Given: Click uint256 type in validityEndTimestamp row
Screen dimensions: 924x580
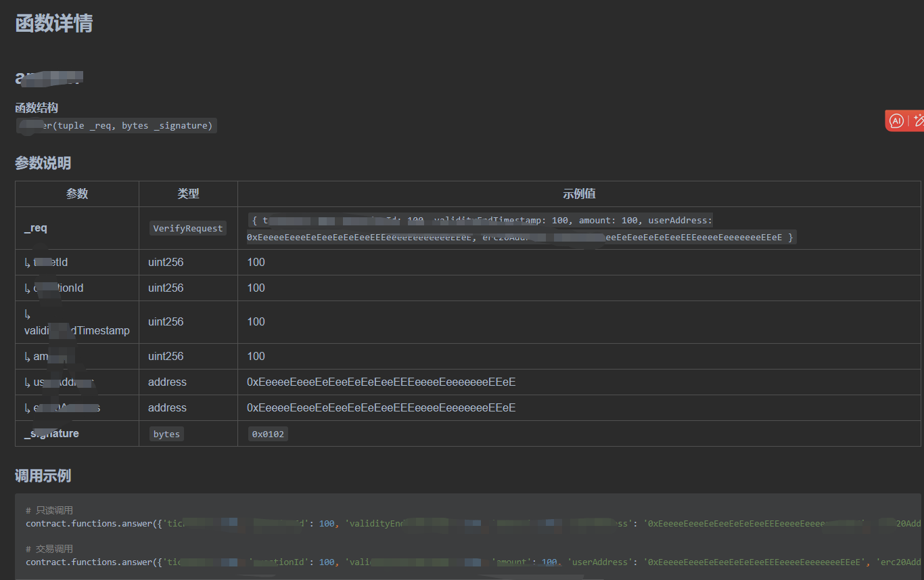Looking at the screenshot, I should tap(166, 321).
